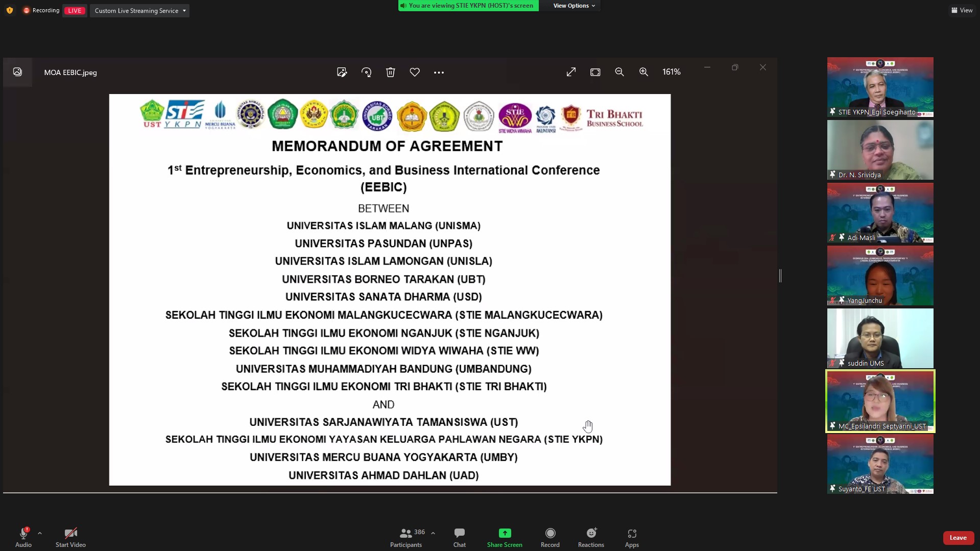Click the STIE YKPN logo in the document header
Screen dimensions: 980x551
point(184,114)
